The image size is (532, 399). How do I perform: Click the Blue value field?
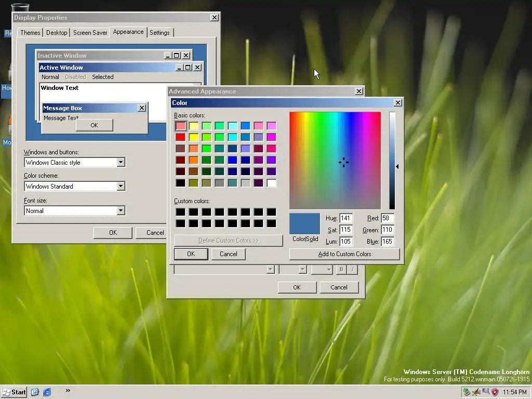pyautogui.click(x=388, y=242)
